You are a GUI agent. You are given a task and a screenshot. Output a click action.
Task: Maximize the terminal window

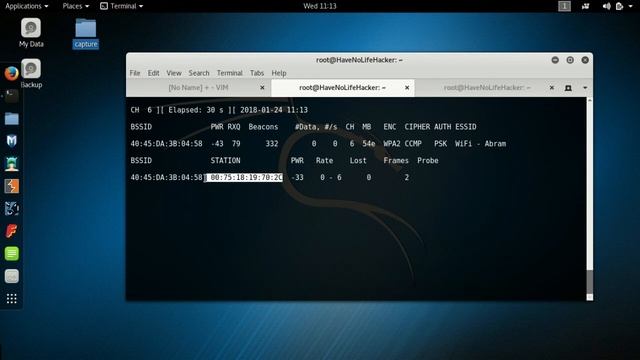coord(570,60)
